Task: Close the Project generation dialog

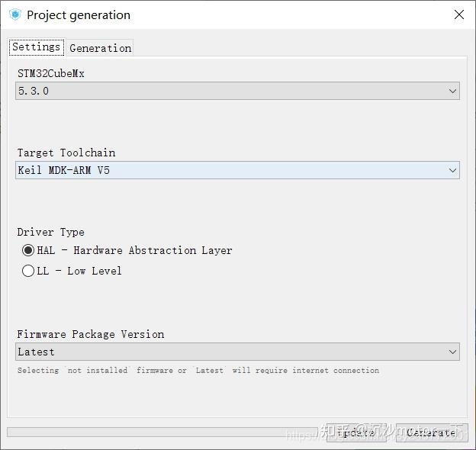Action: (x=458, y=15)
